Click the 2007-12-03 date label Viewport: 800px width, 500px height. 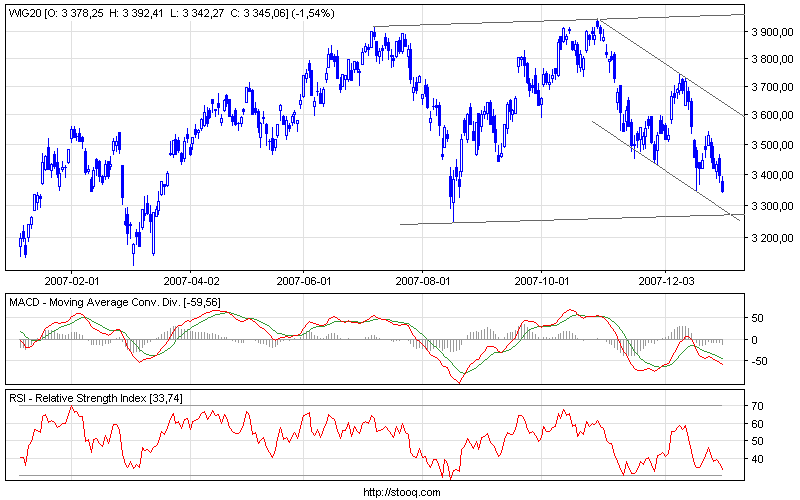[x=666, y=281]
